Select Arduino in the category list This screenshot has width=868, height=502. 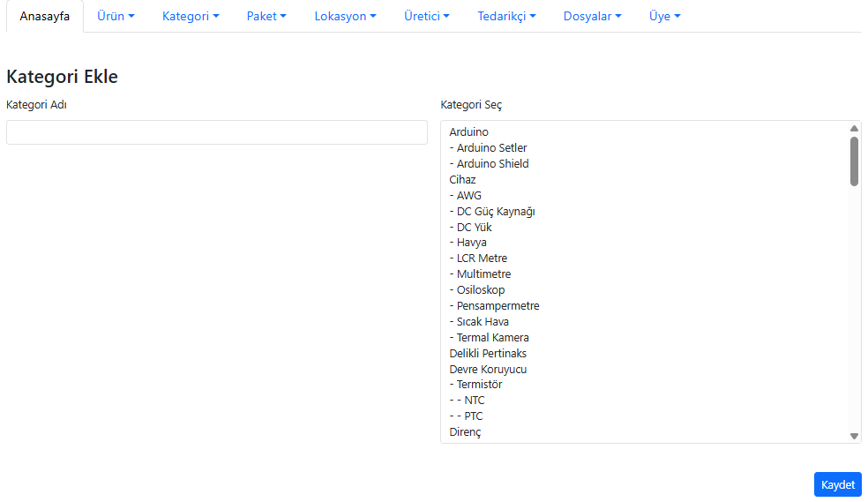[469, 132]
